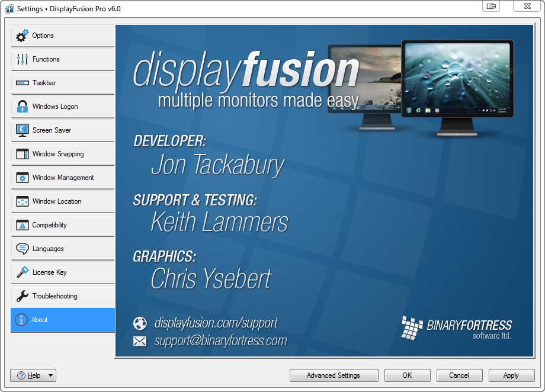545x392 pixels.
Task: Click the Cancel button
Action: [459, 375]
